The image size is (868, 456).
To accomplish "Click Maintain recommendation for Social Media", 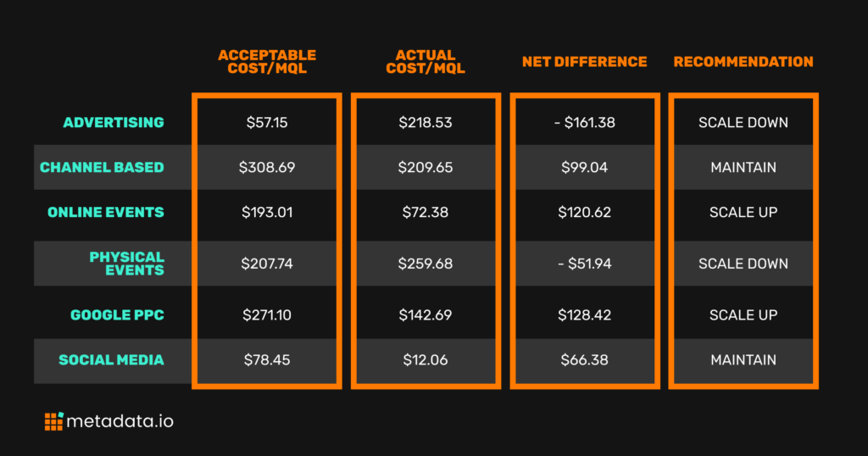I will [743, 359].
